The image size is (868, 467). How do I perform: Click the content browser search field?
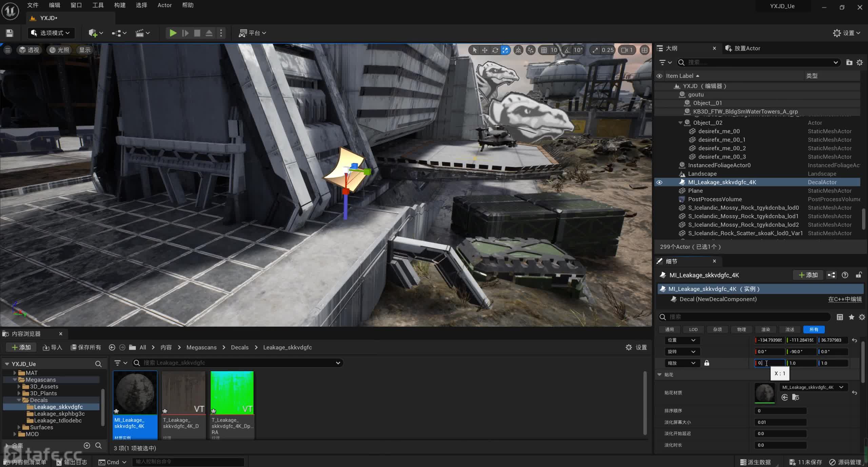(x=237, y=363)
